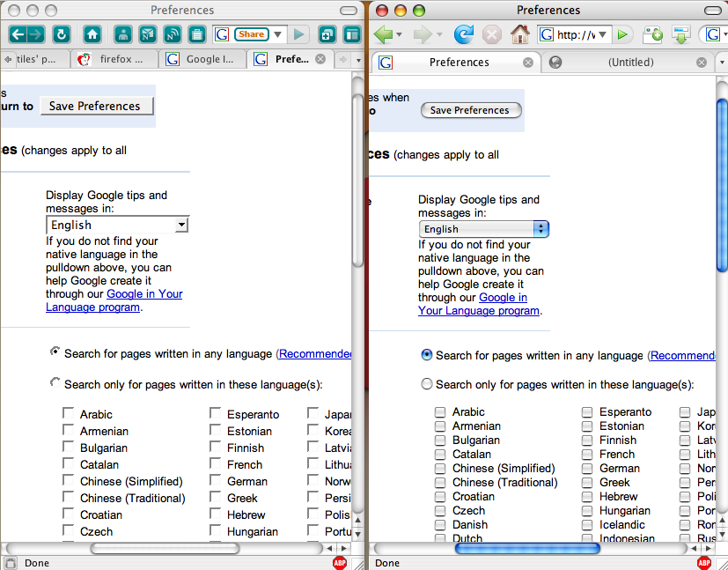Open 'Google in Your Language program' link, right window
This screenshot has height=570, width=728.
point(479,304)
